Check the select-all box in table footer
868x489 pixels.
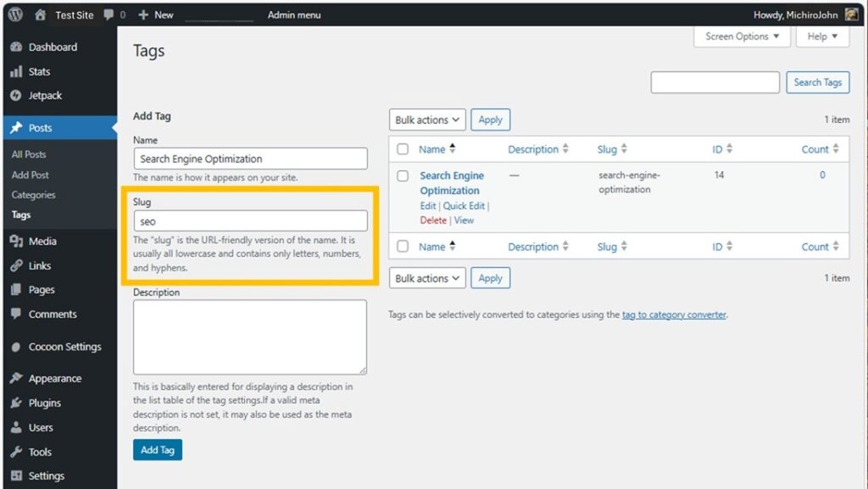pos(403,247)
